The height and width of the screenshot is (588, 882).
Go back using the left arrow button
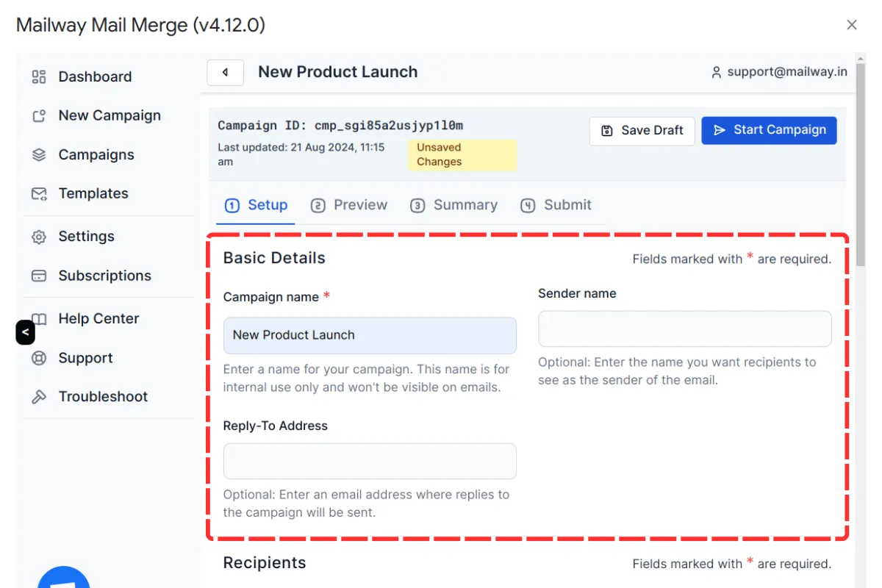tap(225, 73)
